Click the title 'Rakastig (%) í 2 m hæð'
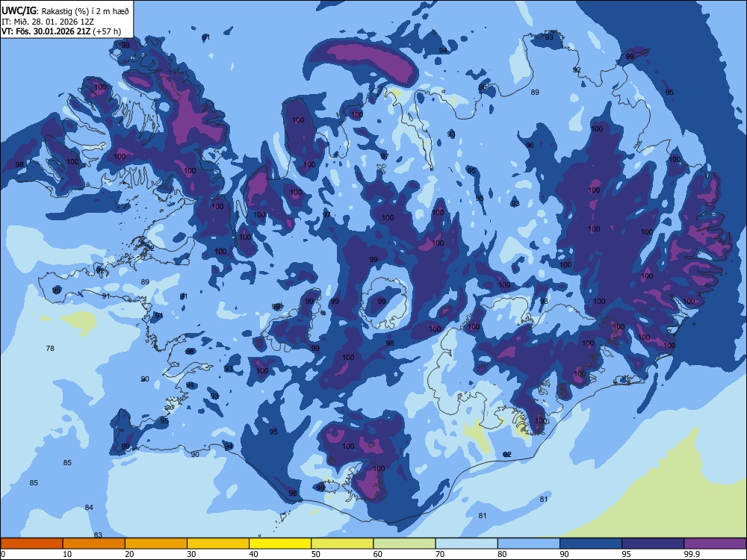The image size is (747, 560). tap(85, 11)
